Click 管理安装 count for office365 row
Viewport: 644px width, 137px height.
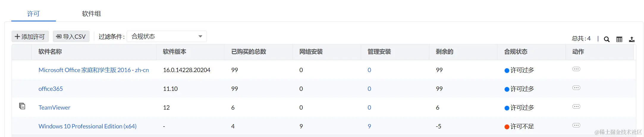[x=369, y=89]
